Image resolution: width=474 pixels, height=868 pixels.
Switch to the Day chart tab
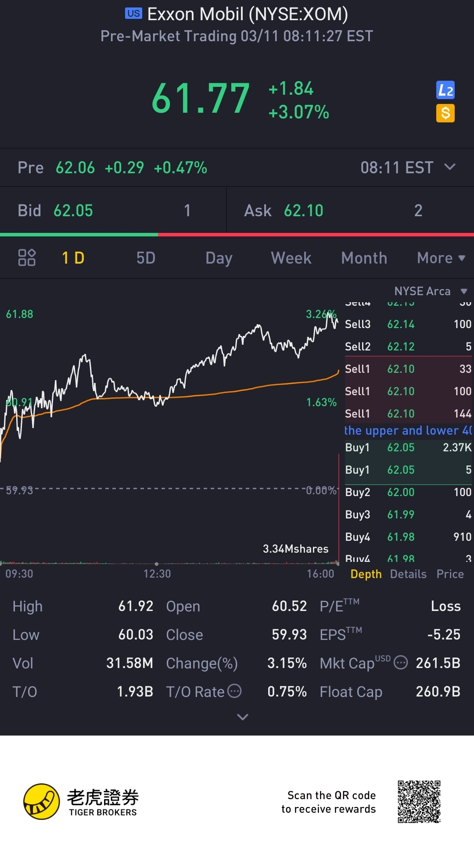[219, 258]
